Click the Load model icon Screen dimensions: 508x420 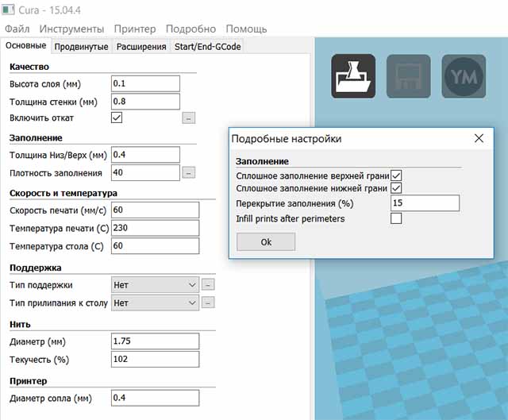point(352,75)
